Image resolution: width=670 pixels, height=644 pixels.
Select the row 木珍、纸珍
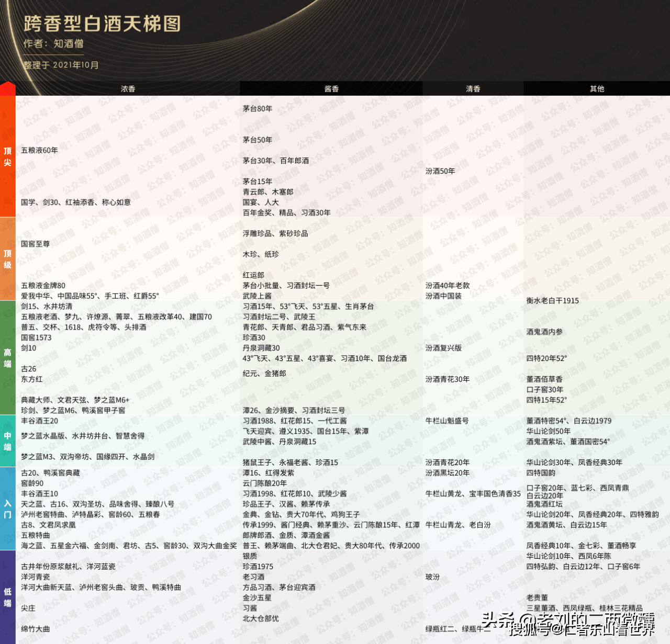[261, 254]
